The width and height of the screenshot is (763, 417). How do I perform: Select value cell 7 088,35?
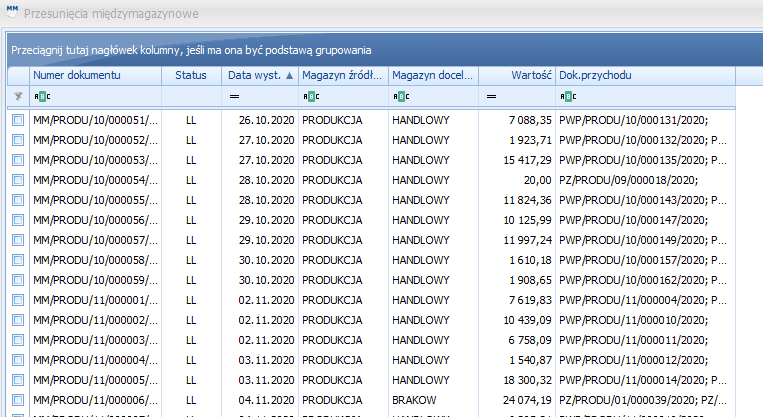point(517,120)
